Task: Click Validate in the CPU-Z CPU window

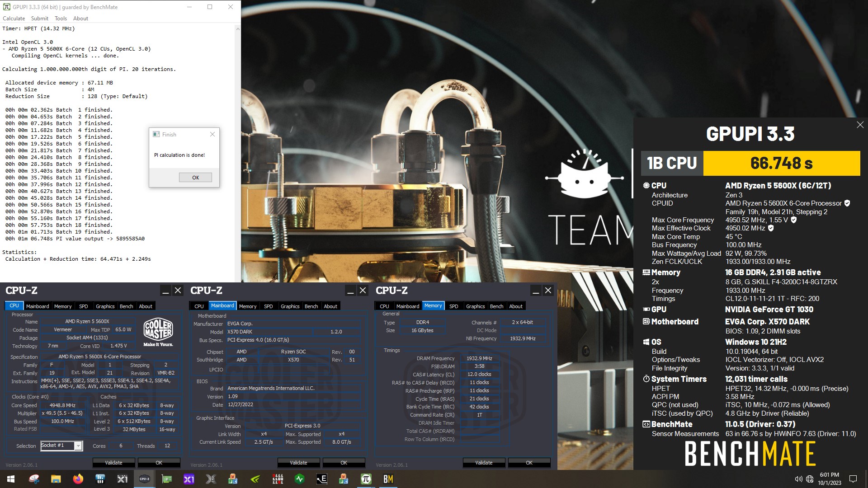Action: tap(113, 463)
